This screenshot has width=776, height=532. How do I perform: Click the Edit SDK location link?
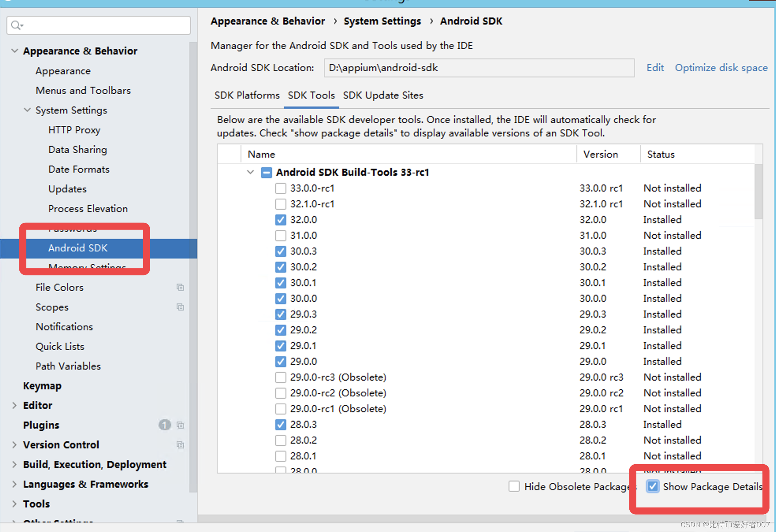click(x=655, y=68)
